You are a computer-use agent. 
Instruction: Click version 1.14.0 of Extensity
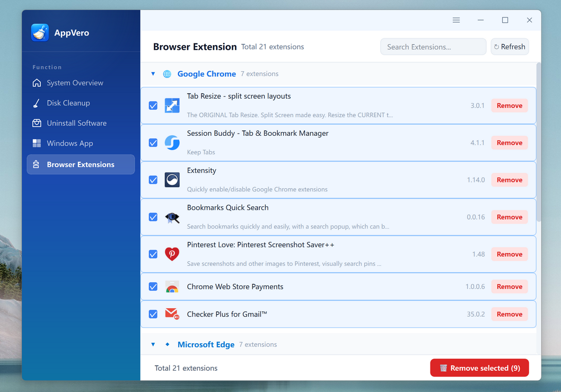pyautogui.click(x=476, y=180)
